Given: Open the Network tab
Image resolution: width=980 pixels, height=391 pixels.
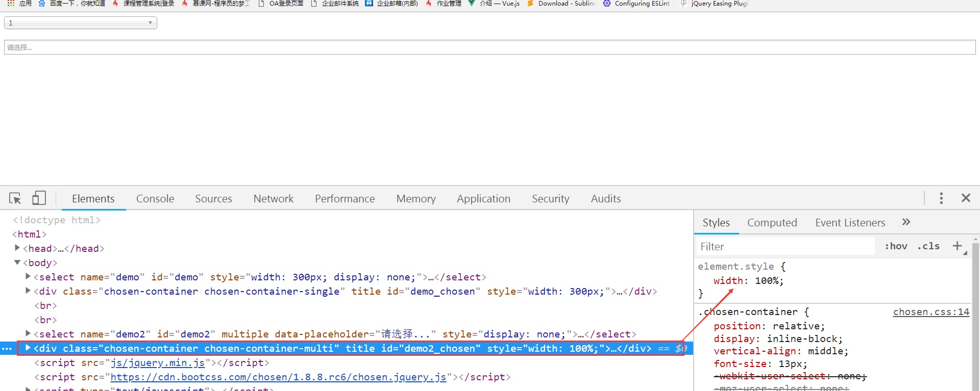Looking at the screenshot, I should 274,199.
